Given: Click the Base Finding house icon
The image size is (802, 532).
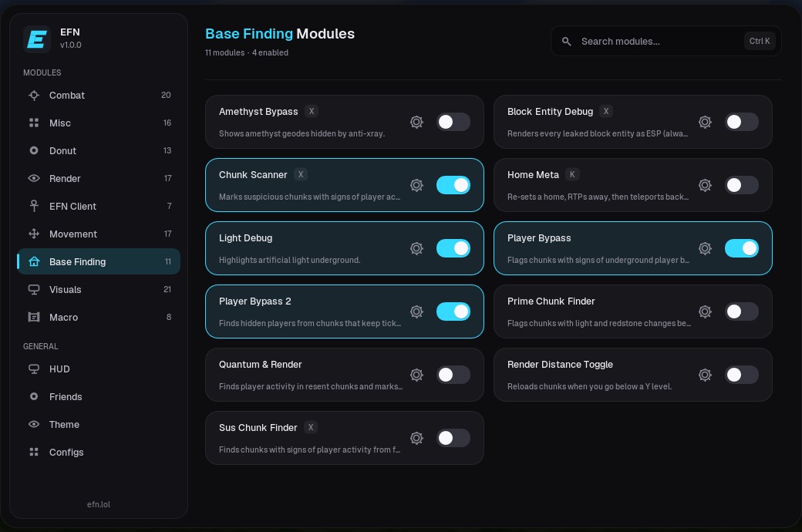Looking at the screenshot, I should [x=34, y=261].
